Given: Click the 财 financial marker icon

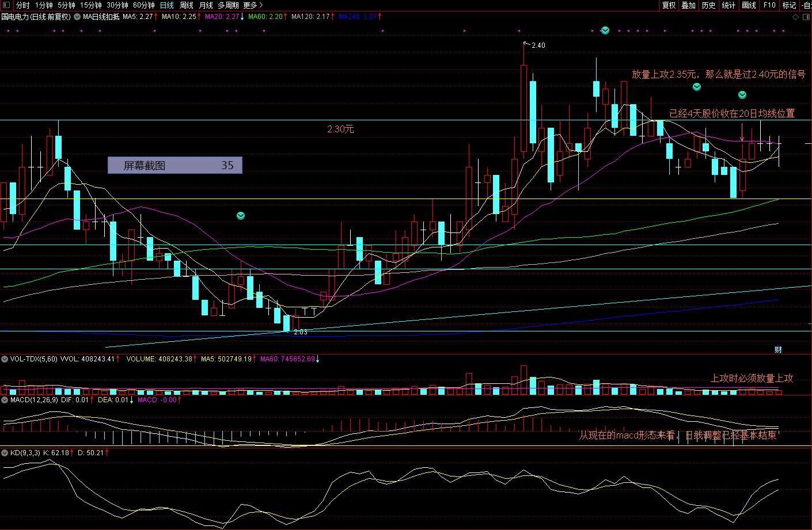Looking at the screenshot, I should [778, 350].
